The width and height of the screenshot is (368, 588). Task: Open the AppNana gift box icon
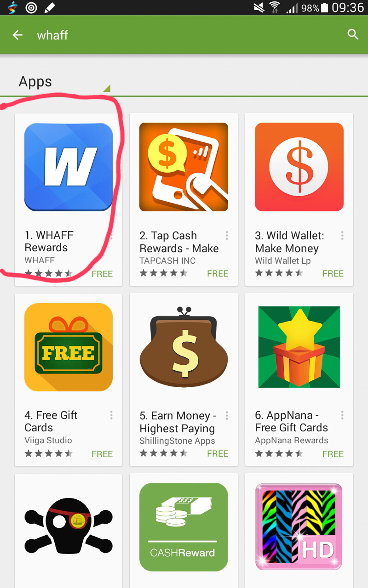[299, 347]
